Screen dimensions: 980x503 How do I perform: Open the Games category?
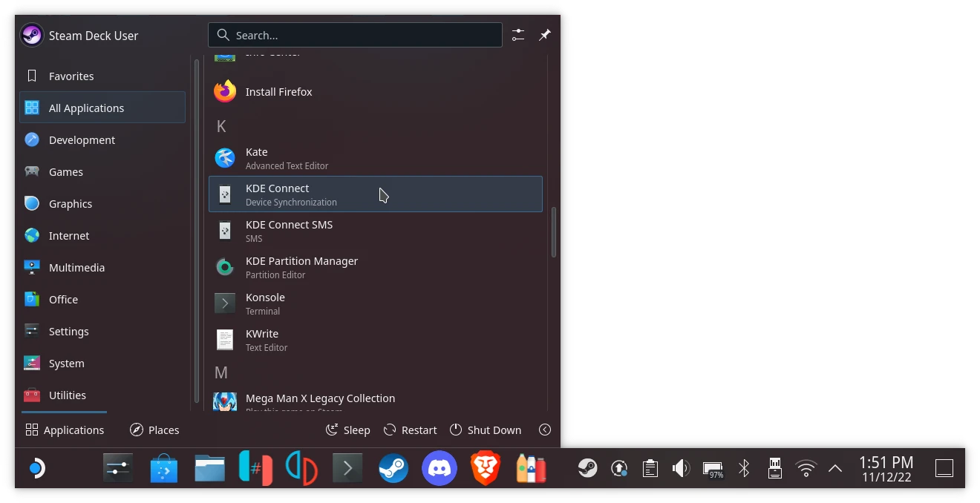click(102, 171)
